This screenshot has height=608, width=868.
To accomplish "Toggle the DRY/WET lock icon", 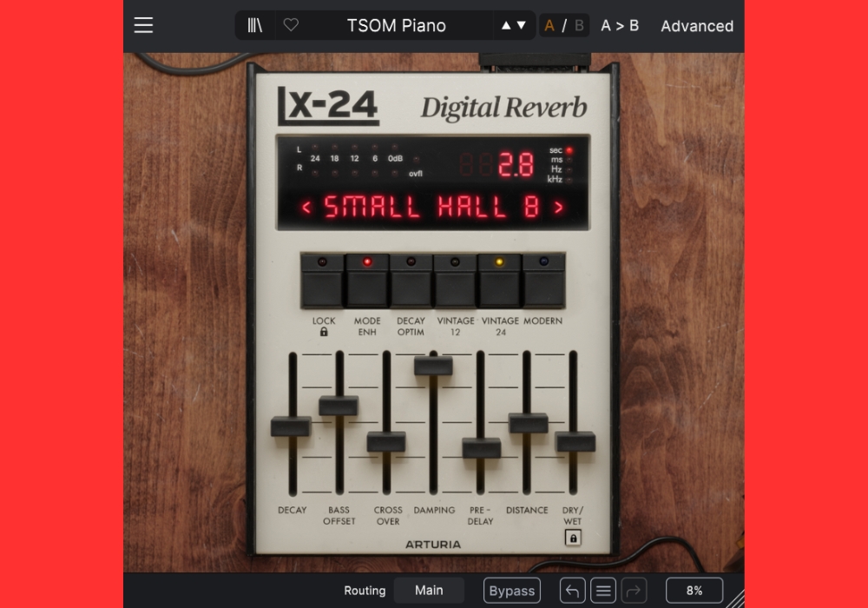I will click(x=573, y=538).
